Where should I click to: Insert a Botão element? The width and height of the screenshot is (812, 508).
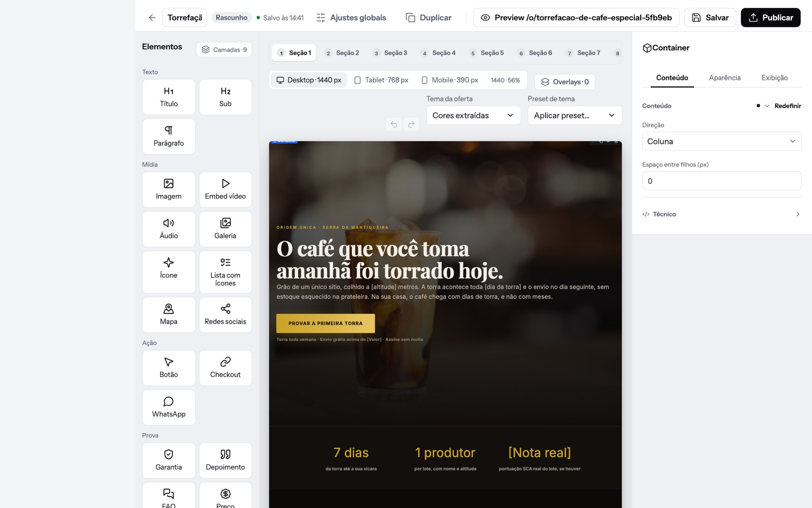169,368
